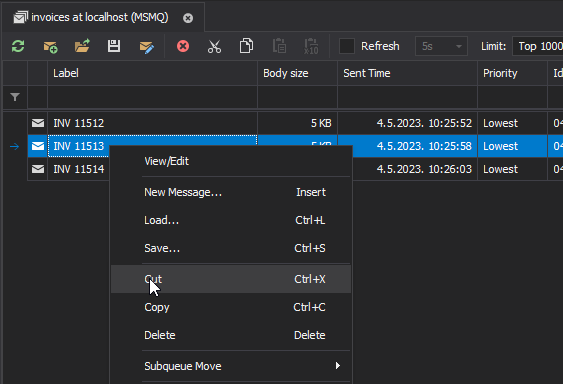Image resolution: width=563 pixels, height=384 pixels.
Task: Open the Limit Top 1000 combo box
Action: [538, 46]
